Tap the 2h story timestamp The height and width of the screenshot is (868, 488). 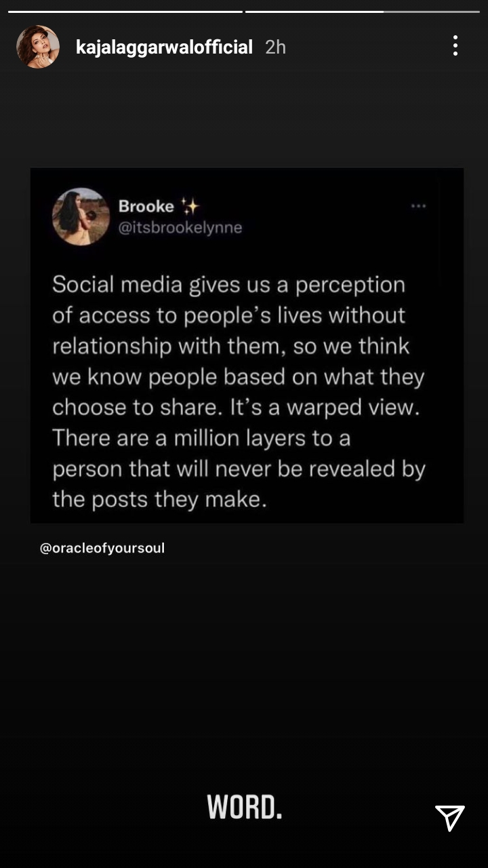pyautogui.click(x=275, y=47)
